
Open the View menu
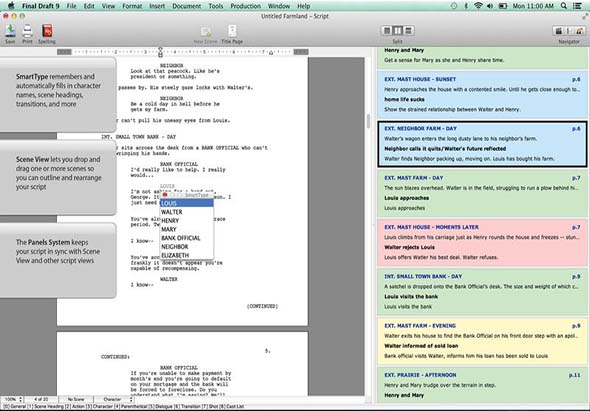(x=108, y=6)
